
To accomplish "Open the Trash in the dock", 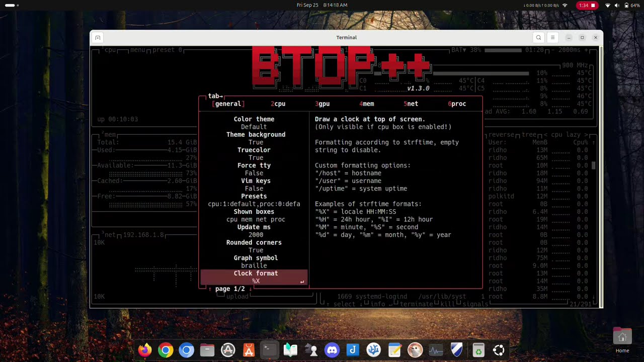I will tap(478, 350).
